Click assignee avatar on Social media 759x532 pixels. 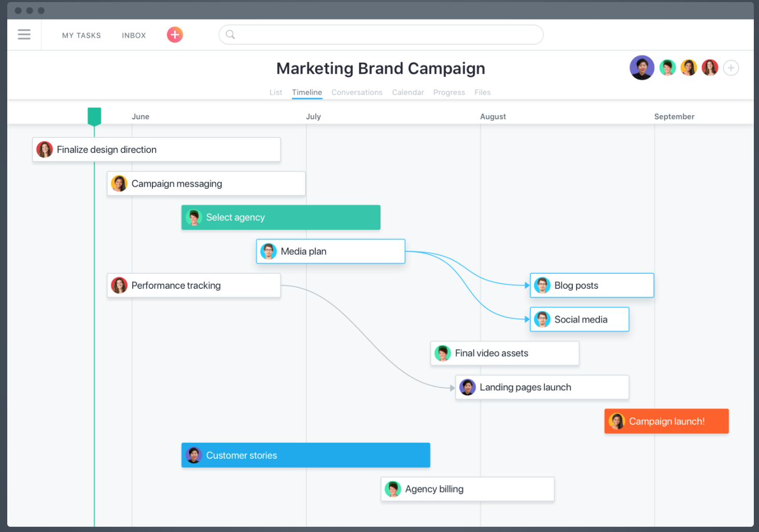point(542,319)
